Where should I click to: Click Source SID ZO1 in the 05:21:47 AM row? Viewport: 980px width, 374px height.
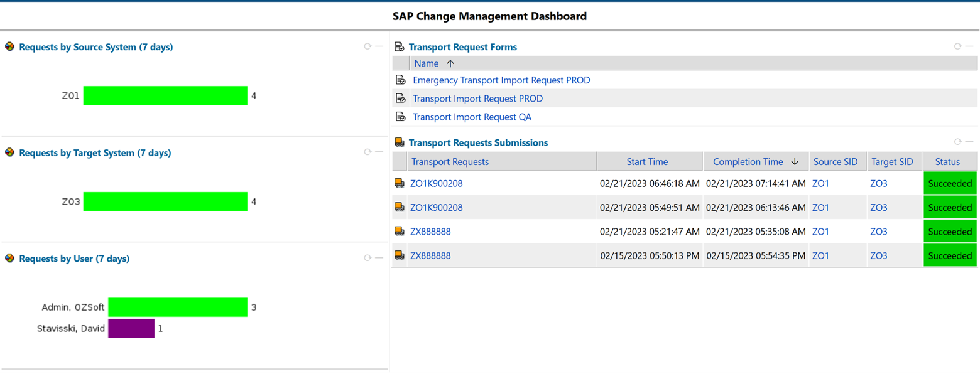(820, 232)
